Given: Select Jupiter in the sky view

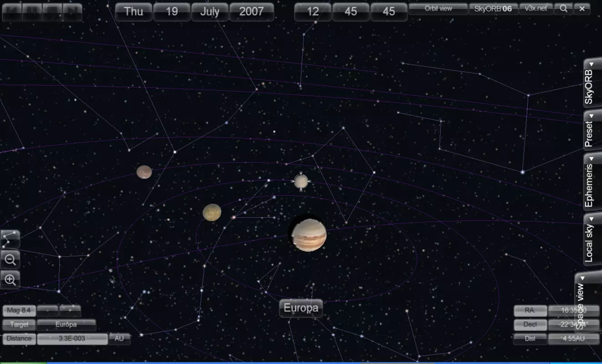Looking at the screenshot, I should click(x=309, y=235).
